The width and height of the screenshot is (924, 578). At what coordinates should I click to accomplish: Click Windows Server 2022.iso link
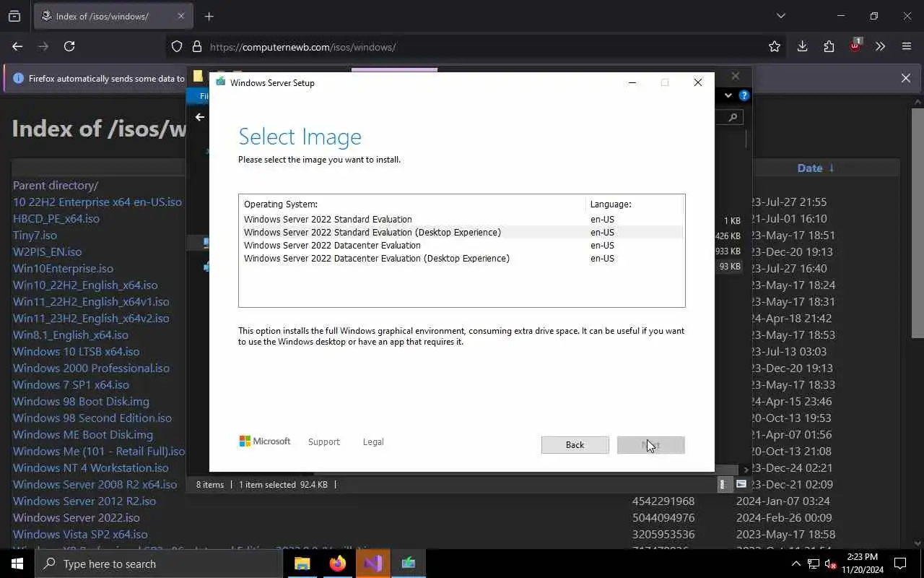[x=77, y=517]
